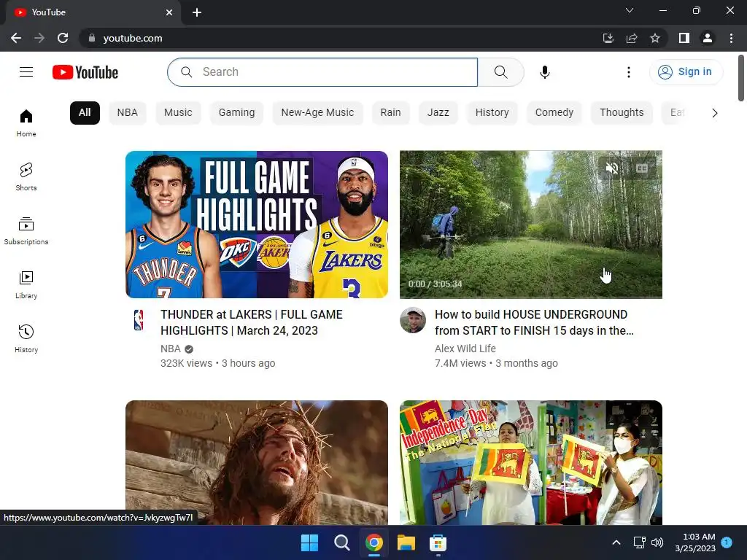
Task: Select the NBA filter chip
Action: point(127,113)
